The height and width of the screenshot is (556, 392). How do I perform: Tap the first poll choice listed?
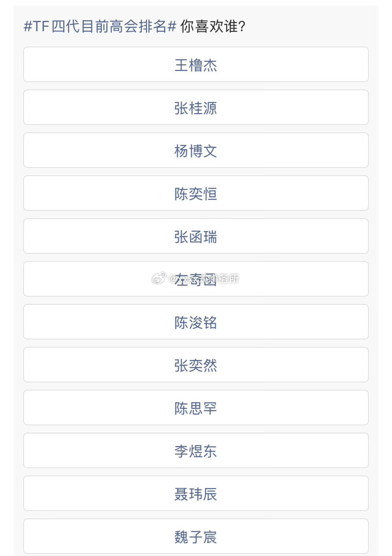196,65
